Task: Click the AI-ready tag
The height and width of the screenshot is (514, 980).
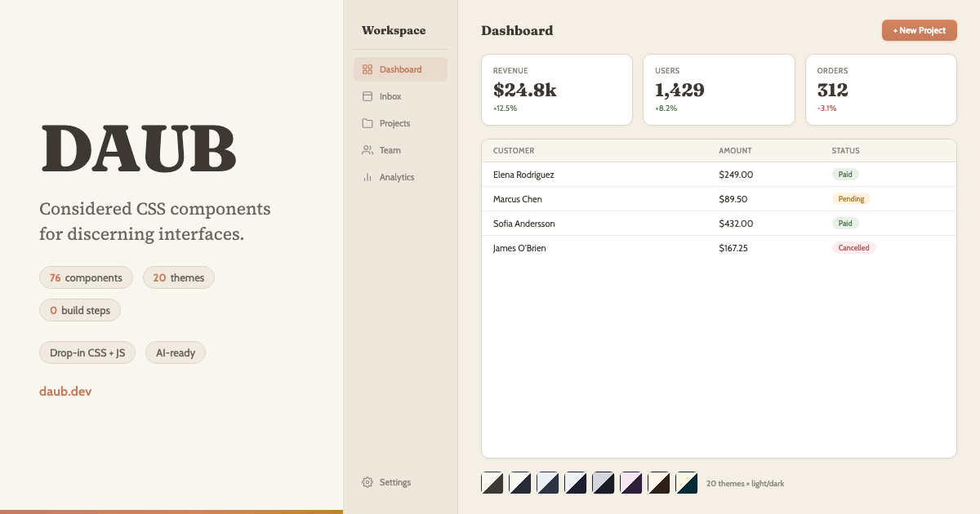Action: coord(176,353)
